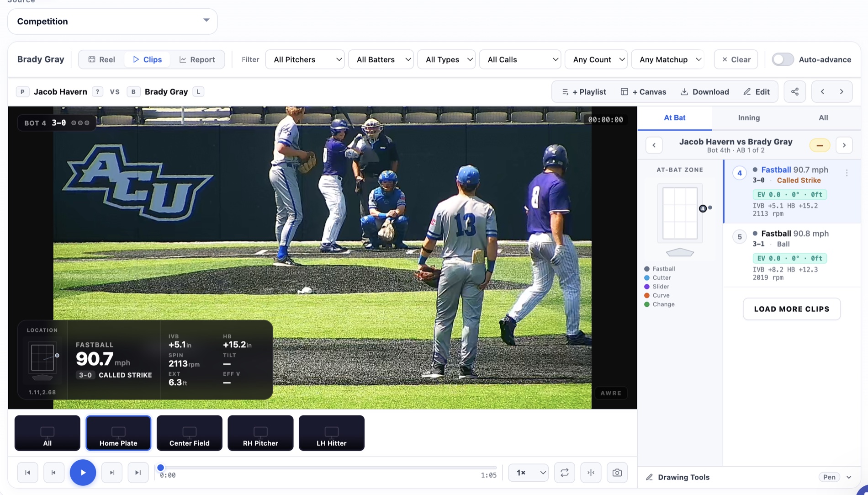Select LH Hitter camera view
The image size is (868, 495).
click(332, 433)
